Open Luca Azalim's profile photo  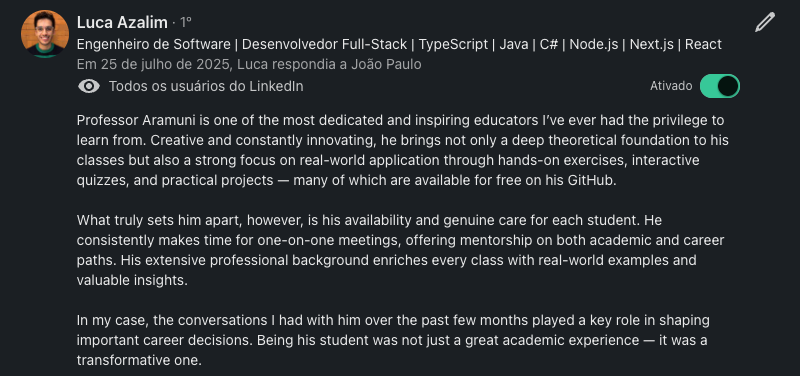(45, 33)
